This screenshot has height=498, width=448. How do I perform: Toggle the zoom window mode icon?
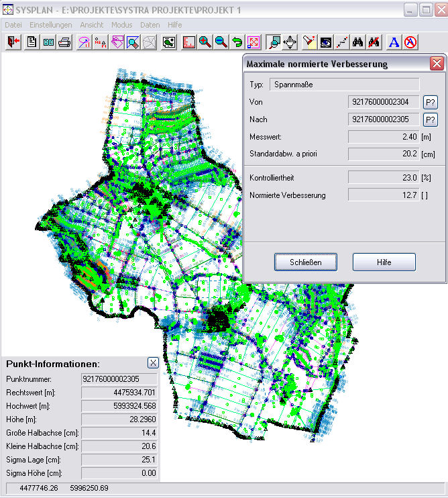coord(274,42)
